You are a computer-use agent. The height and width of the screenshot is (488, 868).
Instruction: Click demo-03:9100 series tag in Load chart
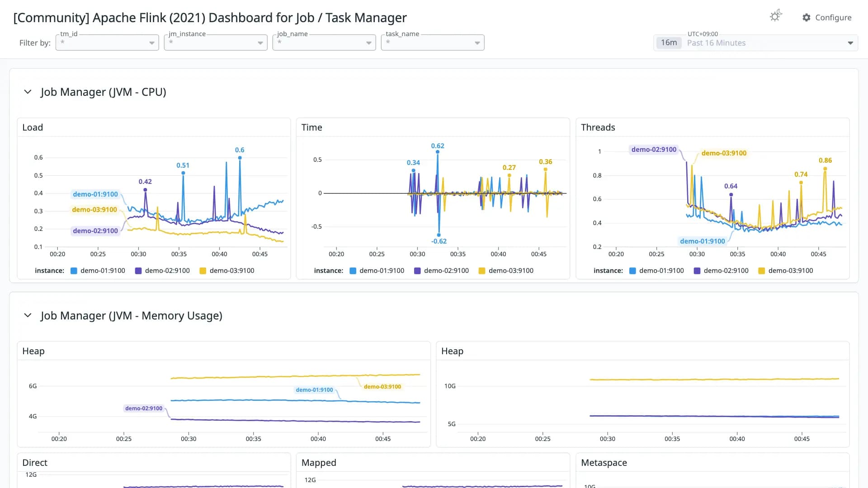pyautogui.click(x=94, y=210)
